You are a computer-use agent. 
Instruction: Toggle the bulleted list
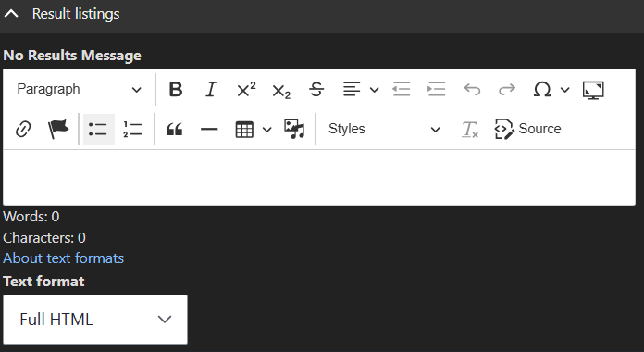(99, 129)
